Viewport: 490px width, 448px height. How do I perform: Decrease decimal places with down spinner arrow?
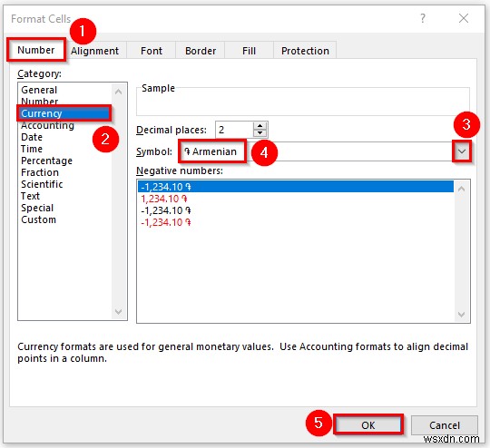[x=260, y=133]
